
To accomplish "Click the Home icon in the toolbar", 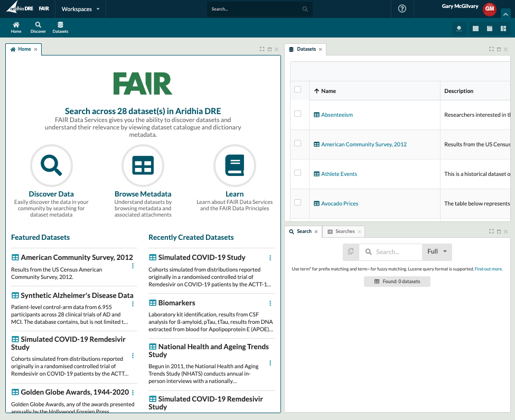I will pyautogui.click(x=16, y=27).
